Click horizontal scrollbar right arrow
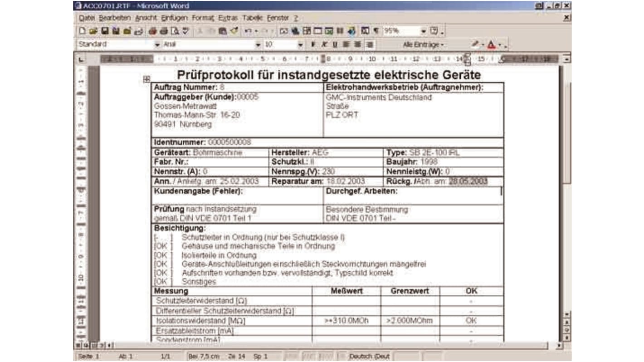The image size is (644, 362). 559,345
